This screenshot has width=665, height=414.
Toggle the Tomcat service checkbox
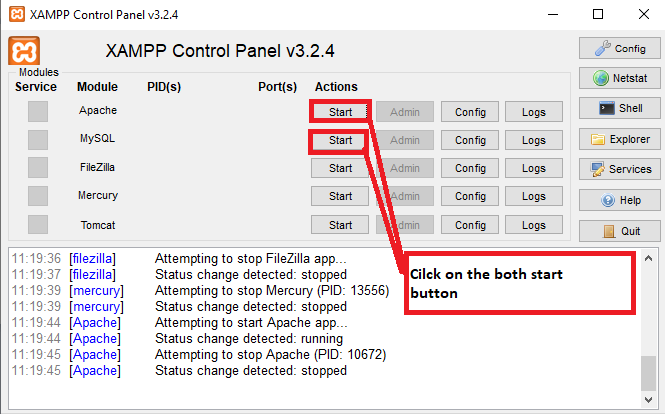coord(38,224)
